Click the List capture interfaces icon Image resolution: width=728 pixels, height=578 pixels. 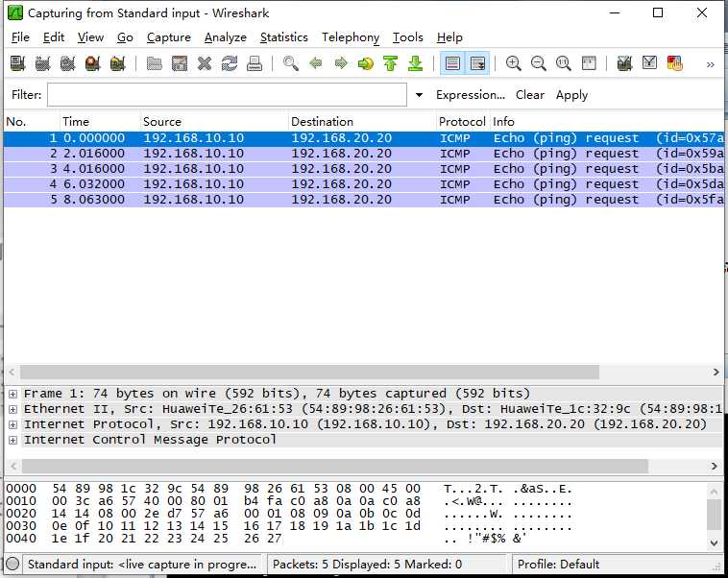(x=17, y=63)
